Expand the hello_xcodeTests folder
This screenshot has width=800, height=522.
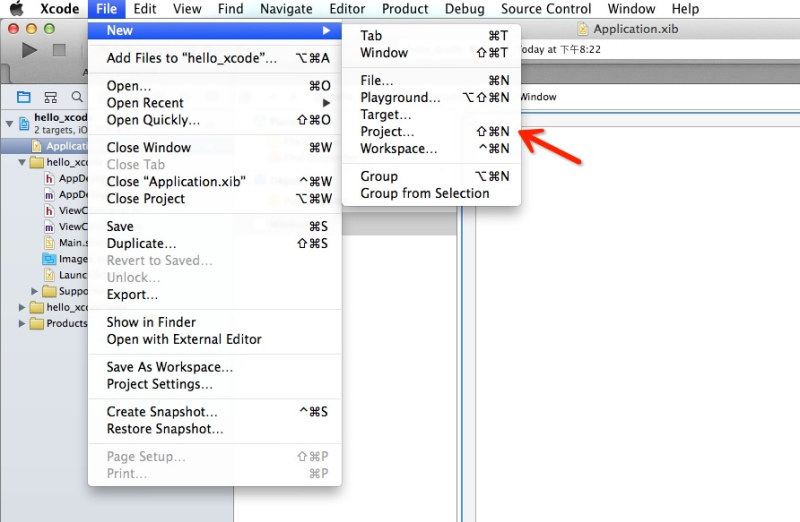pos(22,307)
